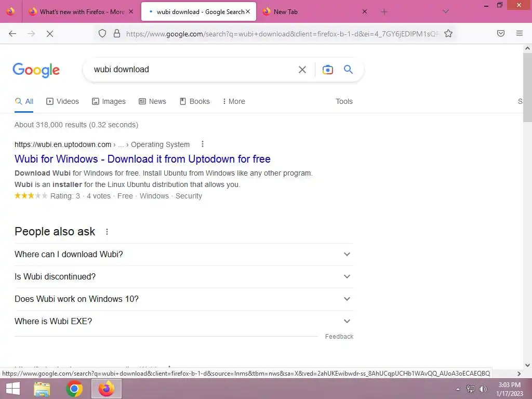
Task: Open Google Chrome from the taskbar
Action: click(x=74, y=389)
